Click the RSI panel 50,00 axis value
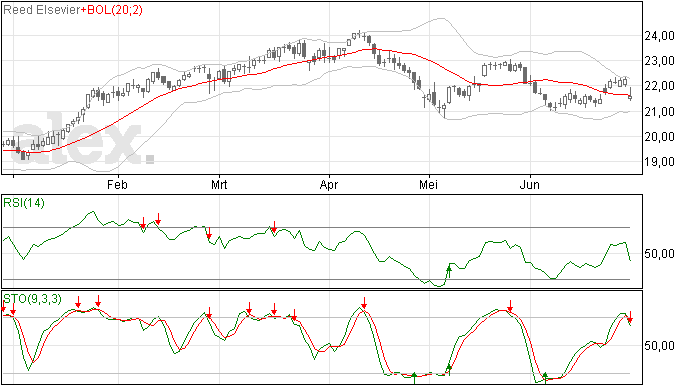The image size is (690, 387). point(659,254)
